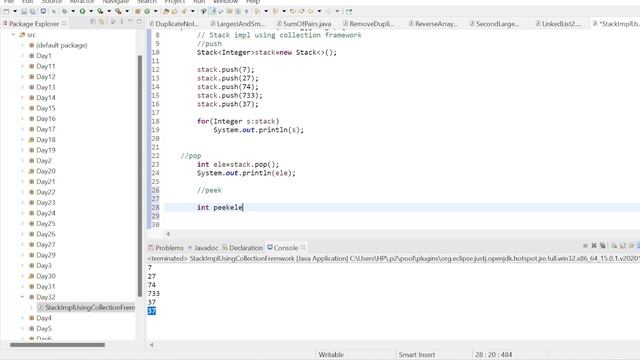Click the Smart Insert status bar entry

(x=417, y=355)
